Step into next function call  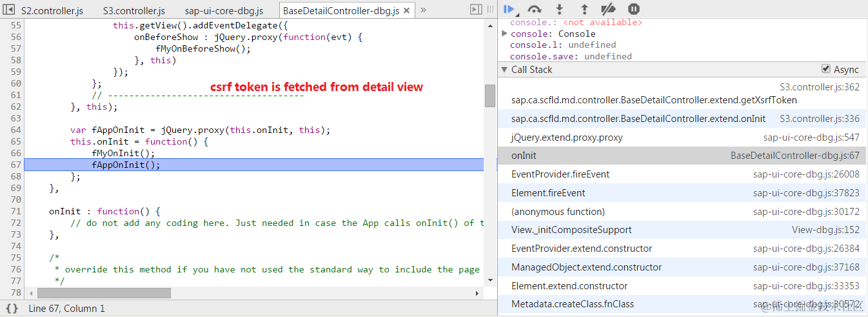pos(559,9)
